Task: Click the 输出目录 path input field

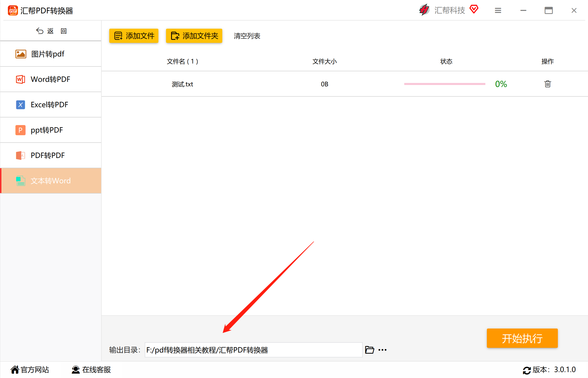Action: pyautogui.click(x=253, y=350)
